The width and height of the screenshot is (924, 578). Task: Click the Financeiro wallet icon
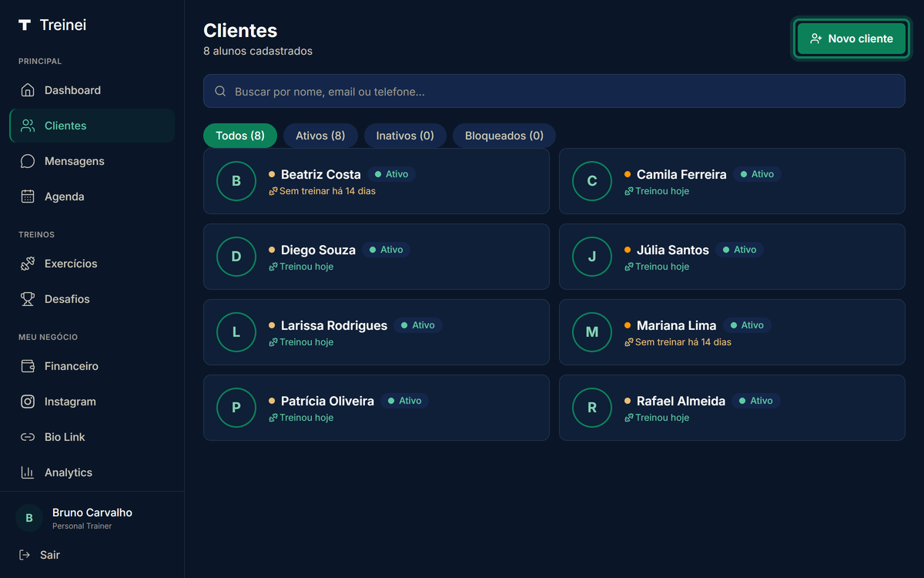(x=28, y=366)
